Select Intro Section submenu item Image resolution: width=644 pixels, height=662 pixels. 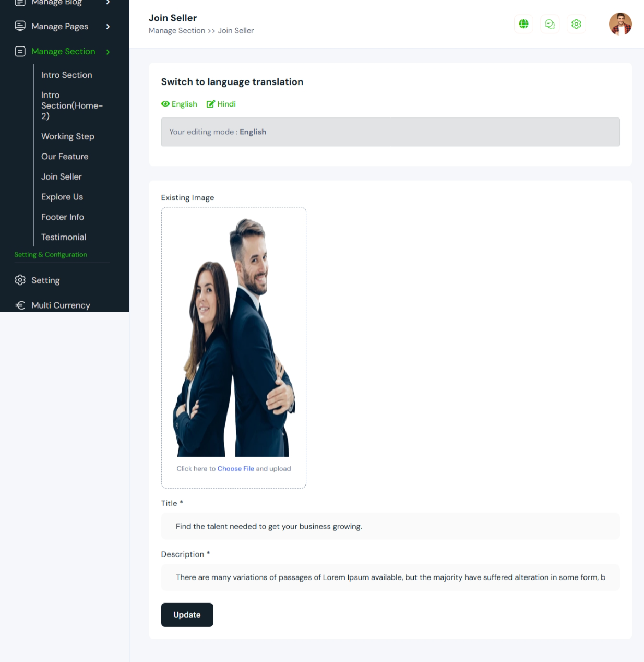[x=67, y=75]
